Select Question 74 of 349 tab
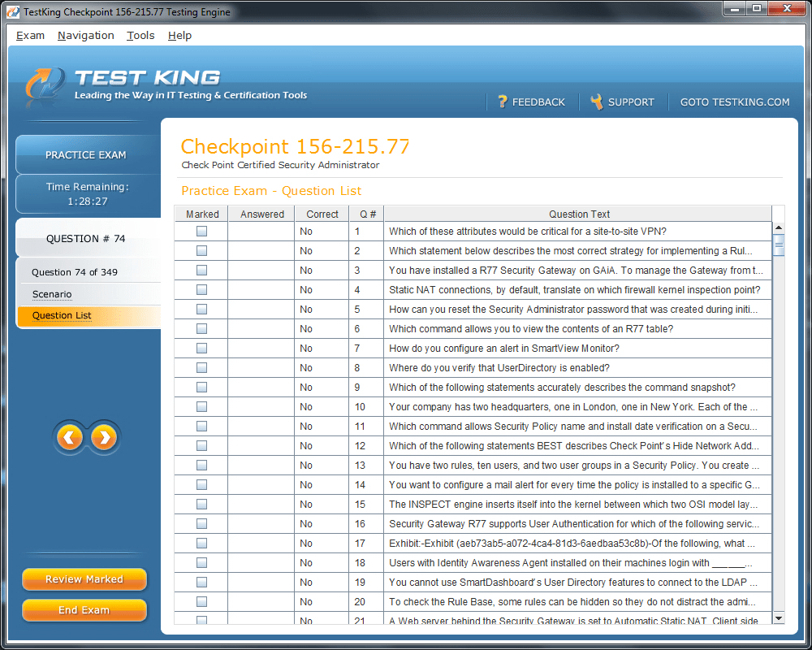The image size is (812, 650). pyautogui.click(x=75, y=272)
